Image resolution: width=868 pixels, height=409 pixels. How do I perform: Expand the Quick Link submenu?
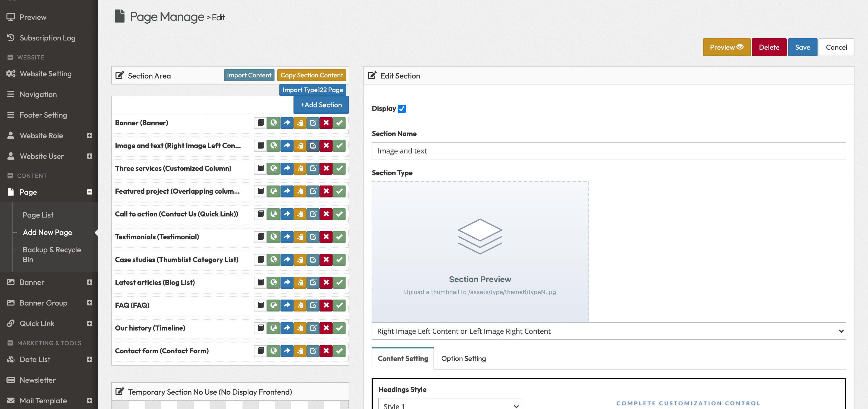pyautogui.click(x=89, y=323)
